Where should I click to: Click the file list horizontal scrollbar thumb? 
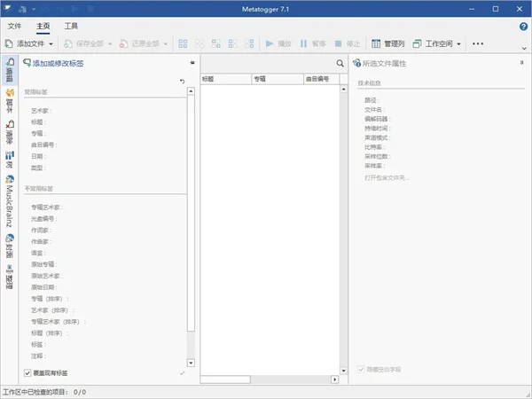[225, 379]
